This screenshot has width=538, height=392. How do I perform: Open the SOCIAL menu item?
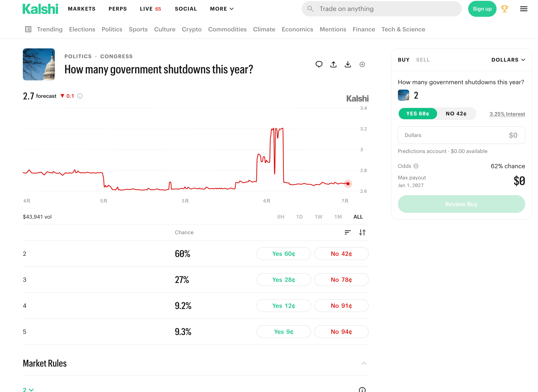pos(186,9)
